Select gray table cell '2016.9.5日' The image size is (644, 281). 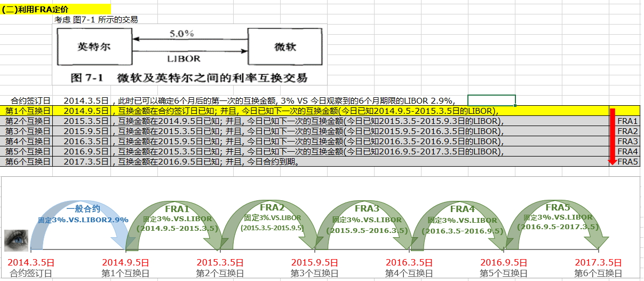point(82,151)
